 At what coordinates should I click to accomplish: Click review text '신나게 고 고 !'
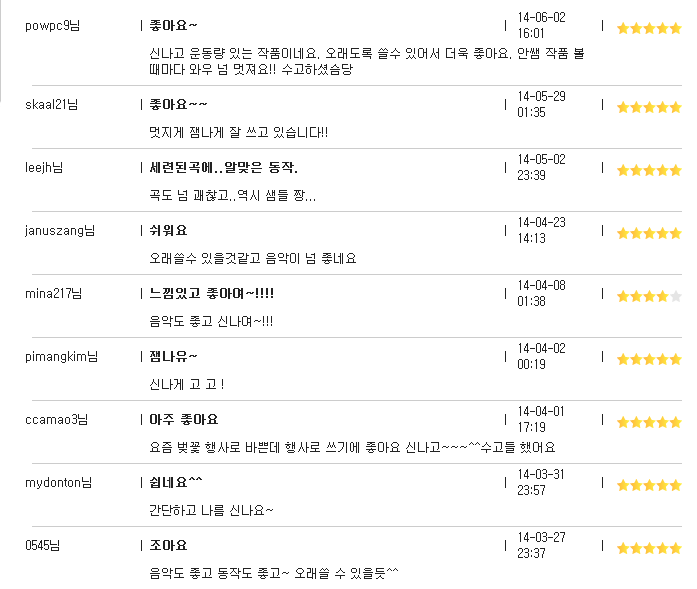(x=186, y=384)
